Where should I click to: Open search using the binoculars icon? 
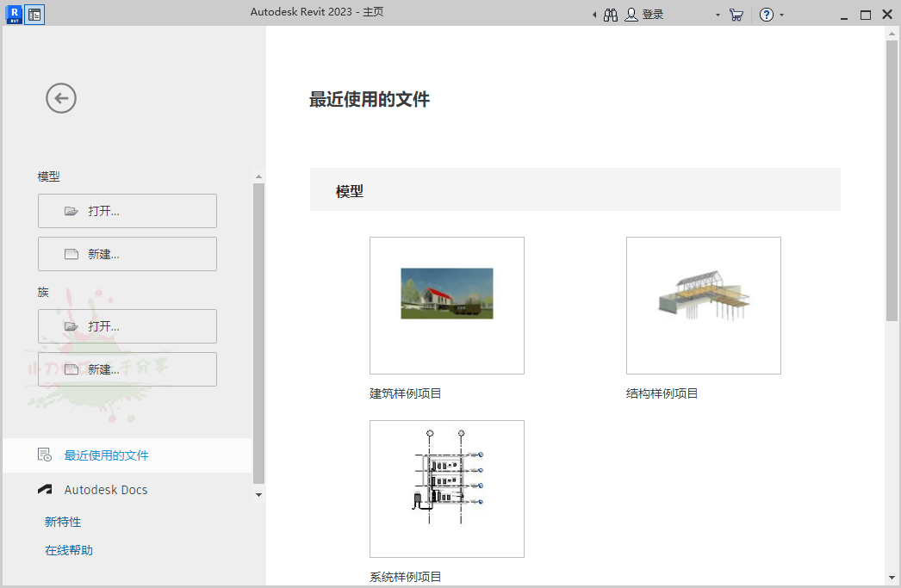[x=610, y=14]
